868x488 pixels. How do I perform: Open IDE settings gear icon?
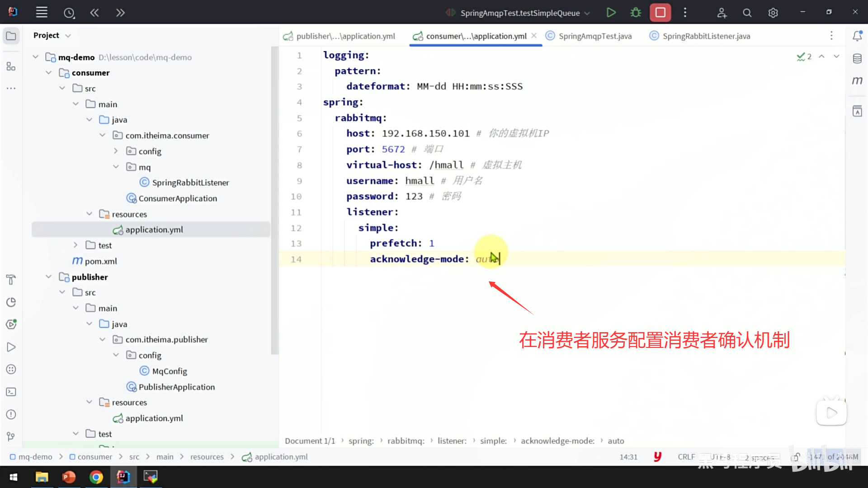[773, 13]
